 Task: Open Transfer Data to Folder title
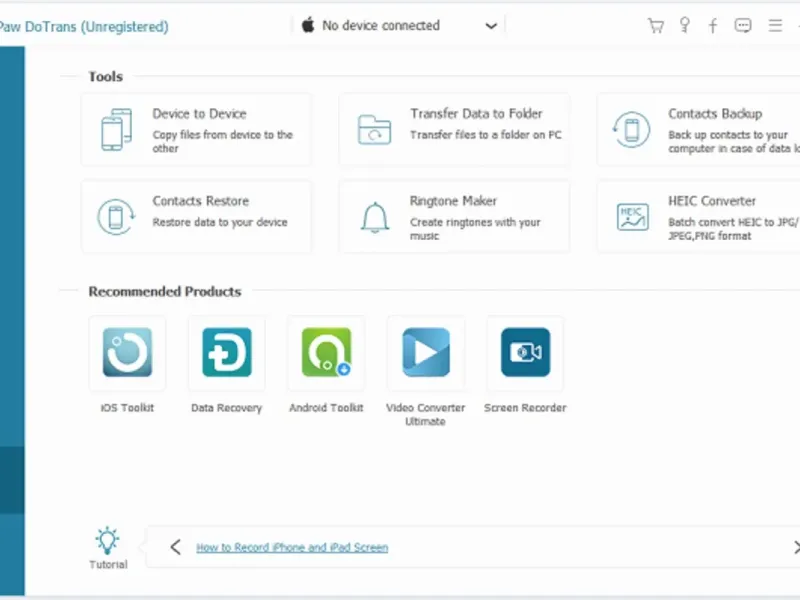[x=476, y=113]
